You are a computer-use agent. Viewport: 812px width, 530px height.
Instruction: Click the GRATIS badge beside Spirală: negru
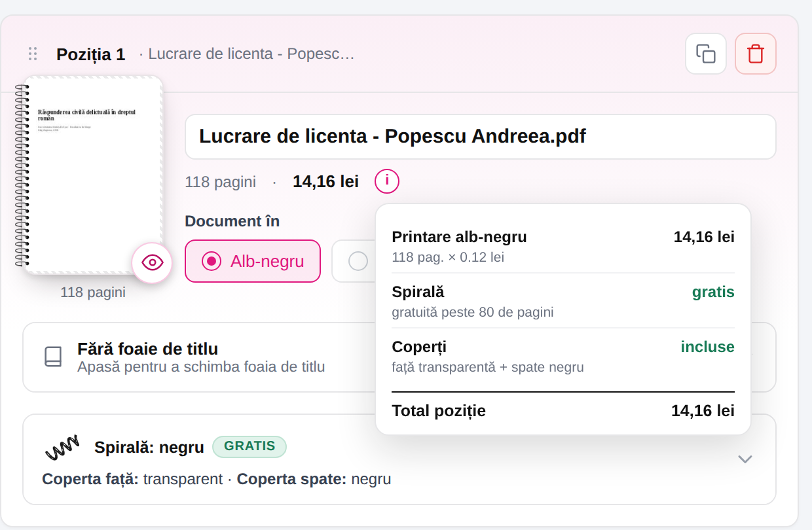[249, 446]
